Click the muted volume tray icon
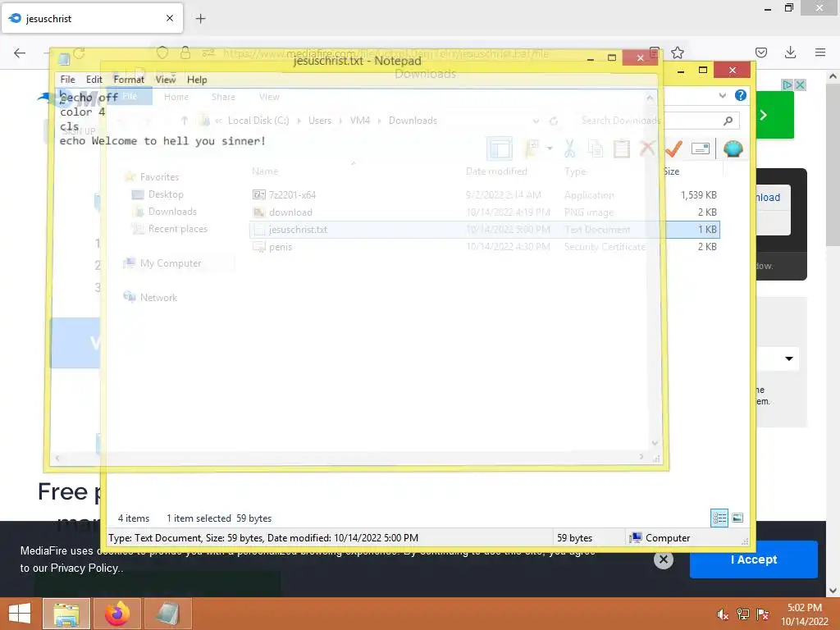This screenshot has width=840, height=630. (x=723, y=614)
